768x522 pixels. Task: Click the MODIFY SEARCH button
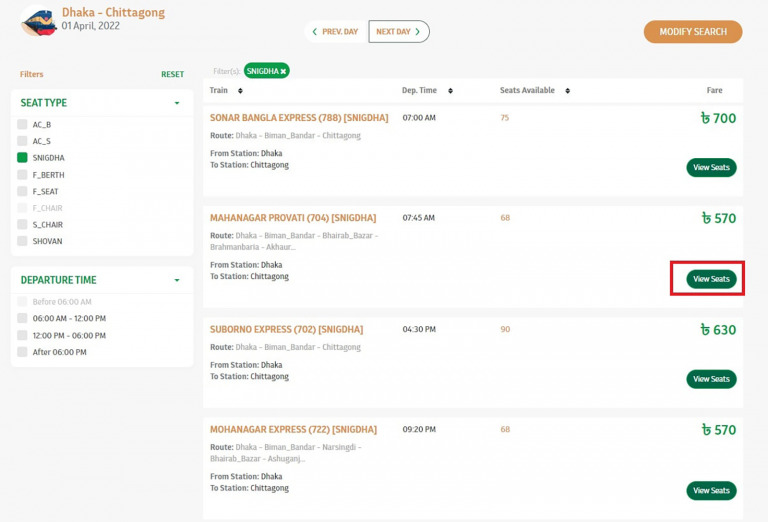click(x=692, y=32)
